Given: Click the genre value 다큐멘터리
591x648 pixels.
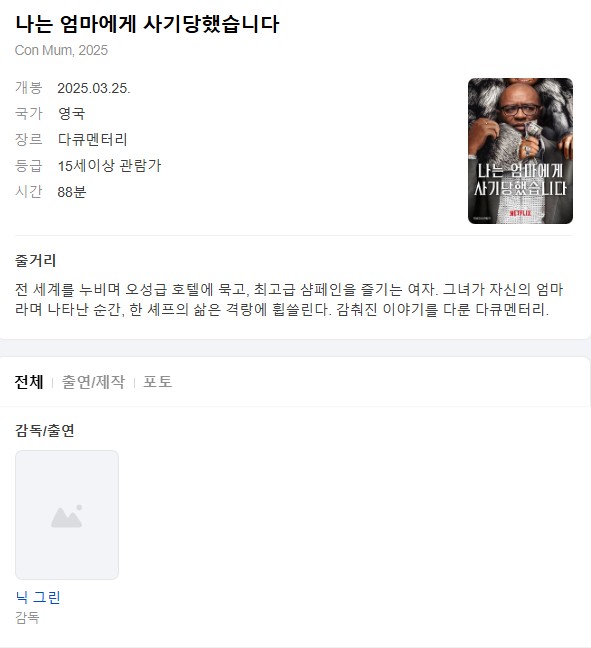Looking at the screenshot, I should pyautogui.click(x=92, y=139).
